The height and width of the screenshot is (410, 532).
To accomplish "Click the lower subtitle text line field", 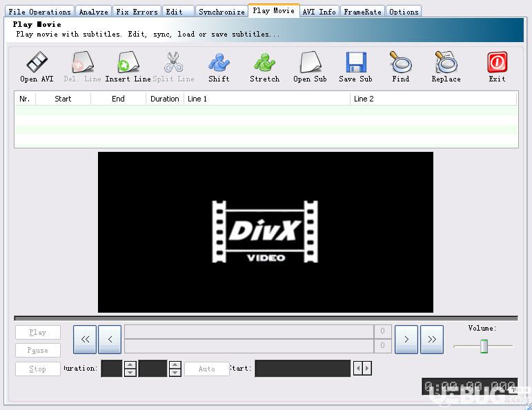I will coord(249,346).
